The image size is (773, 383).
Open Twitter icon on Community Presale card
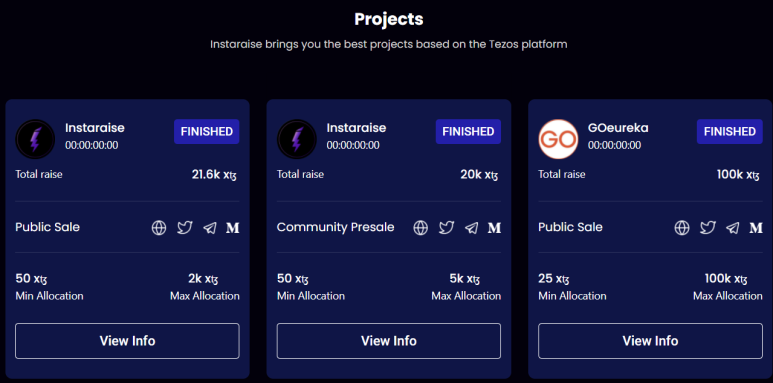(x=446, y=228)
